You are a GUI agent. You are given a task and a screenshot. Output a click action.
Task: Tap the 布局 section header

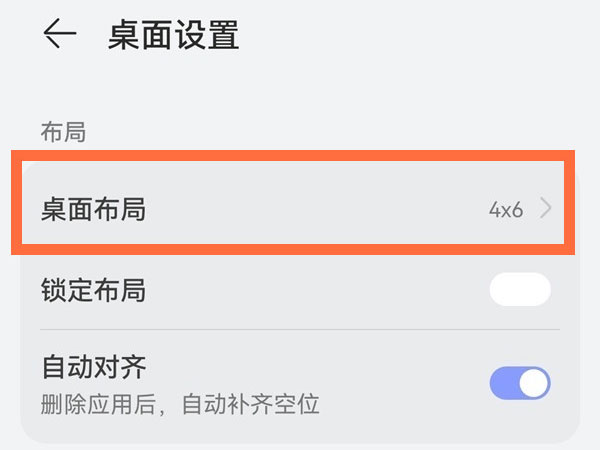coord(63,132)
